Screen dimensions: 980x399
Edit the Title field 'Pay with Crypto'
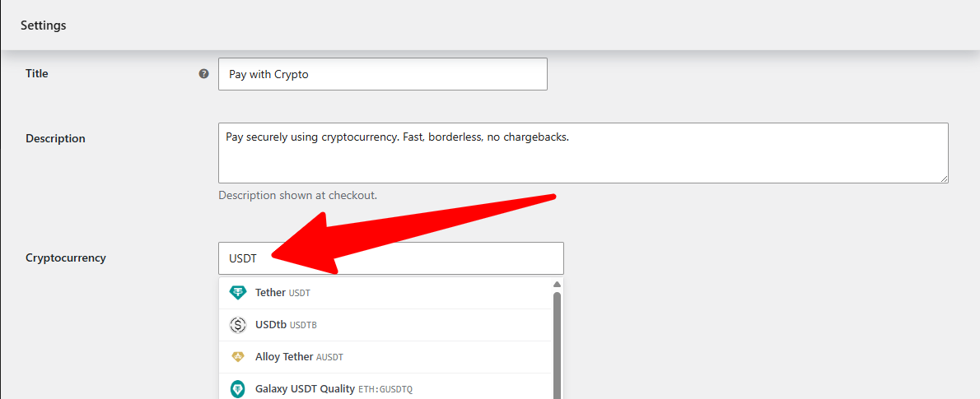(382, 74)
